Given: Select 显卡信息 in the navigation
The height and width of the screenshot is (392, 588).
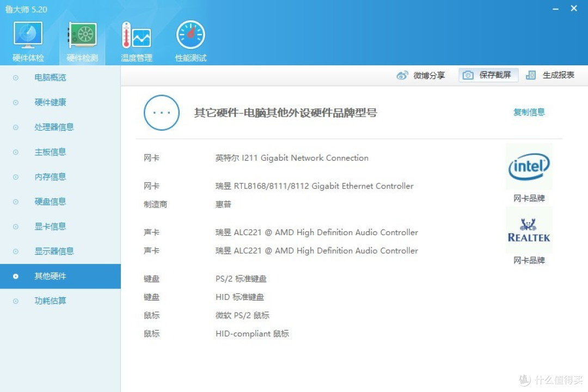Looking at the screenshot, I should click(51, 226).
